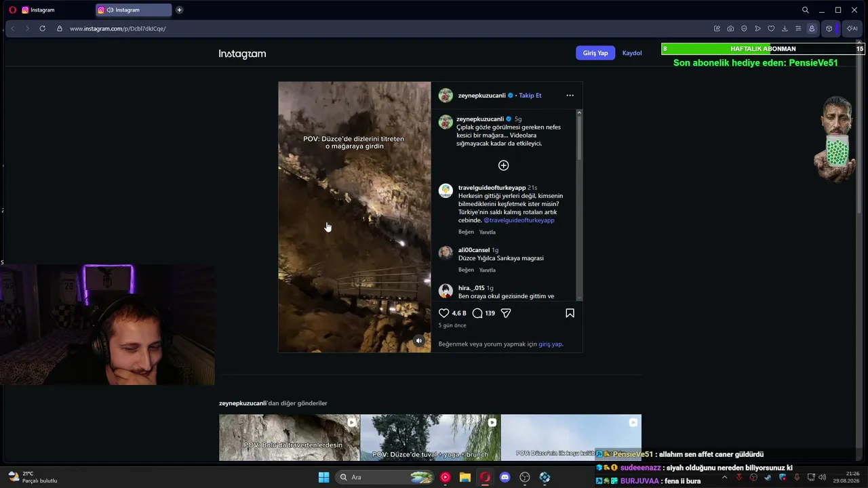Reload the Instagram page

point(42,28)
